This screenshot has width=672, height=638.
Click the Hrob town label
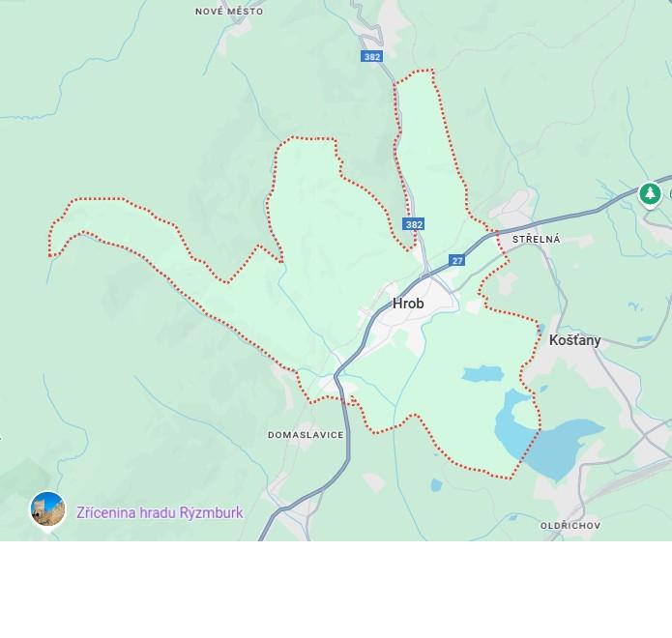(408, 304)
